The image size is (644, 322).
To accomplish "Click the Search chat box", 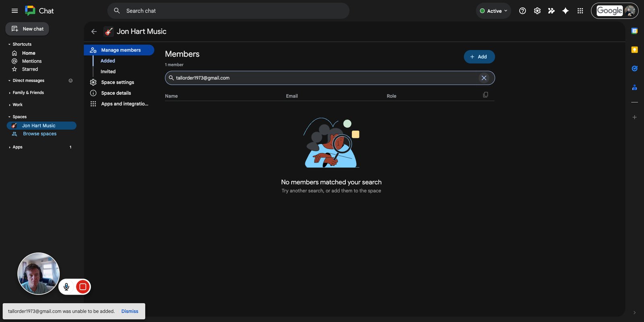I will [228, 11].
